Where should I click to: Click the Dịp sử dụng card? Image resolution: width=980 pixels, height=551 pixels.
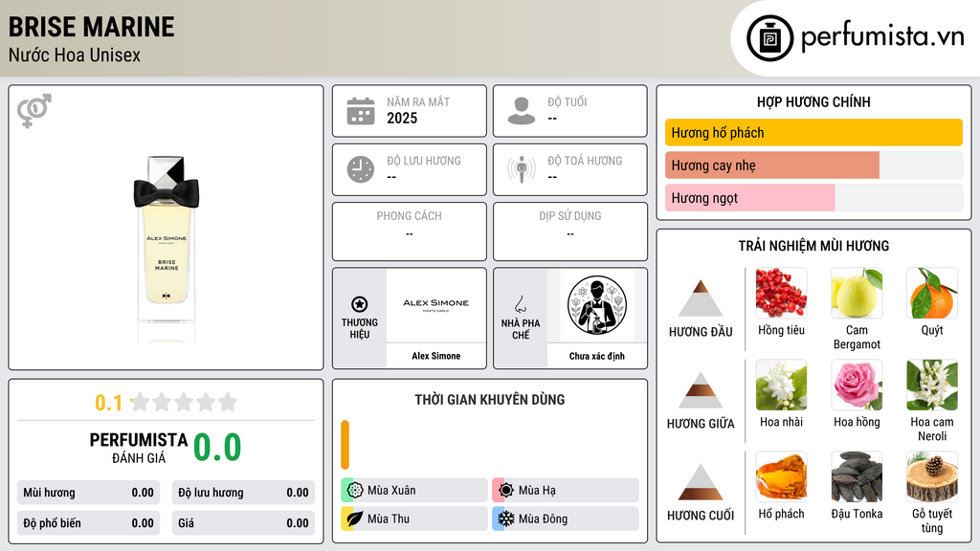pos(570,231)
